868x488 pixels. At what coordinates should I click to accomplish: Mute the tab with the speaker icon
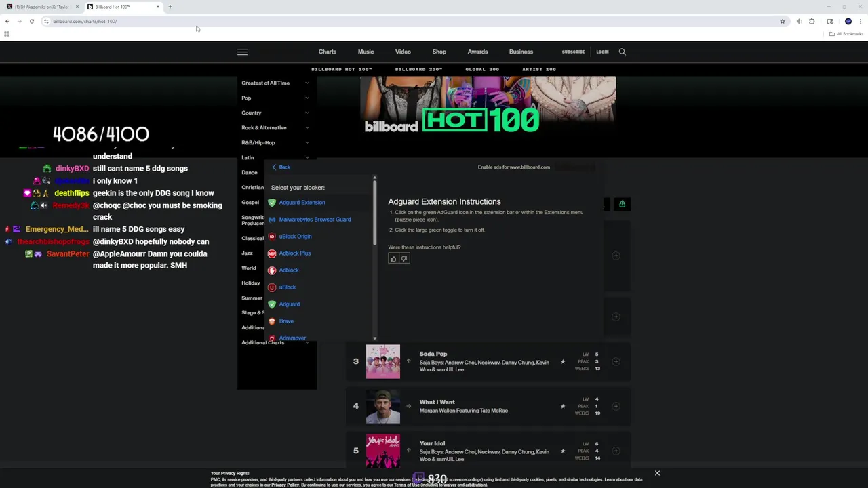click(x=799, y=21)
